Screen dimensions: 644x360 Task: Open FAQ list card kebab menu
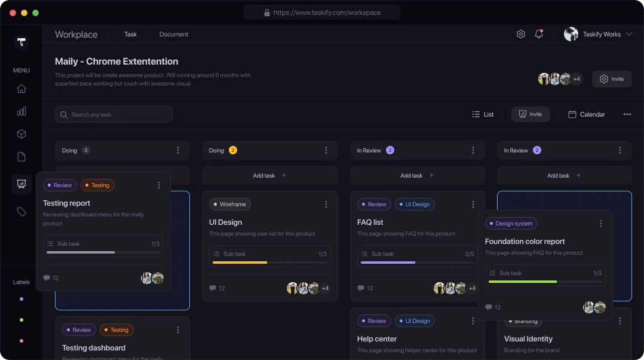coord(473,205)
